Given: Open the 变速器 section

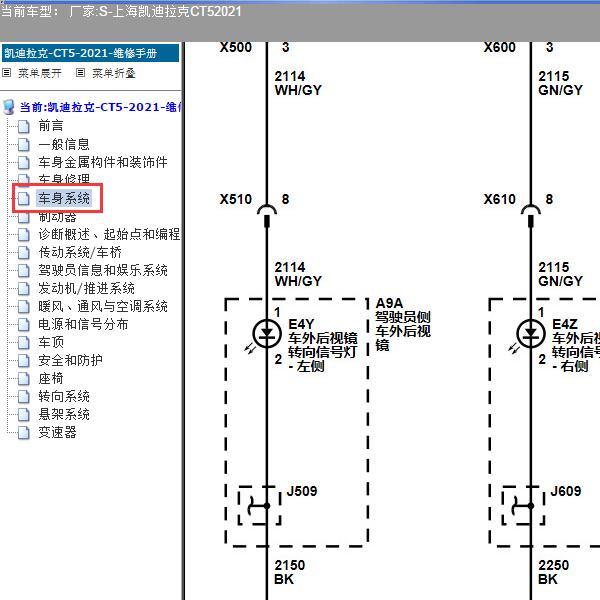Looking at the screenshot, I should 57,432.
